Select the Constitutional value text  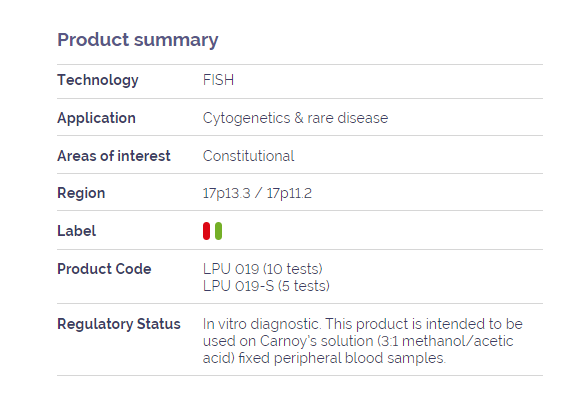[x=248, y=156]
